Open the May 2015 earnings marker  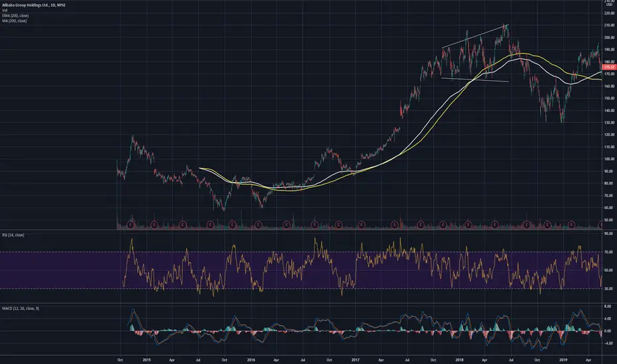182,225
